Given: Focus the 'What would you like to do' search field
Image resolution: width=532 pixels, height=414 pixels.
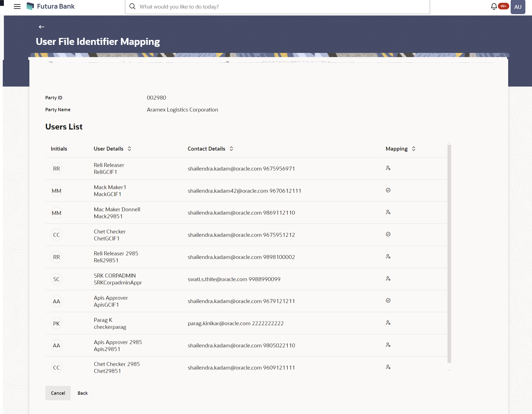Looking at the screenshot, I should 277,7.
